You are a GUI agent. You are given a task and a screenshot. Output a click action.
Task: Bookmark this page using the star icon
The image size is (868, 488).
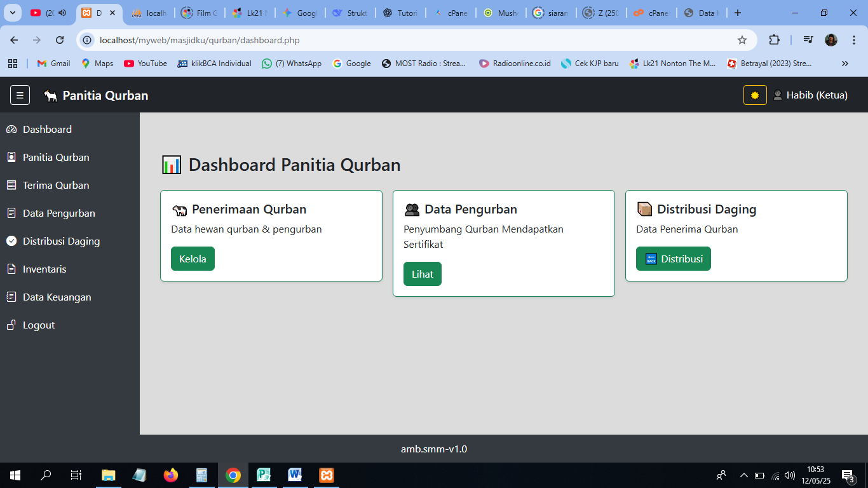(x=742, y=39)
